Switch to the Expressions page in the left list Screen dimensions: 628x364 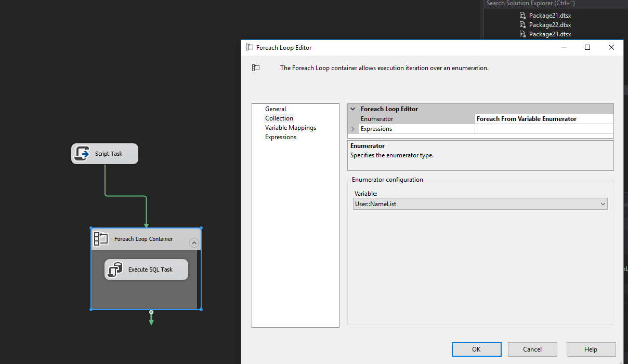tap(281, 137)
